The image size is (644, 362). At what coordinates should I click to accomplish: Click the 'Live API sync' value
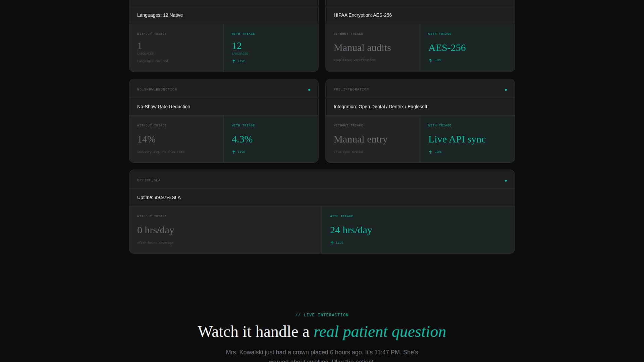point(457,139)
